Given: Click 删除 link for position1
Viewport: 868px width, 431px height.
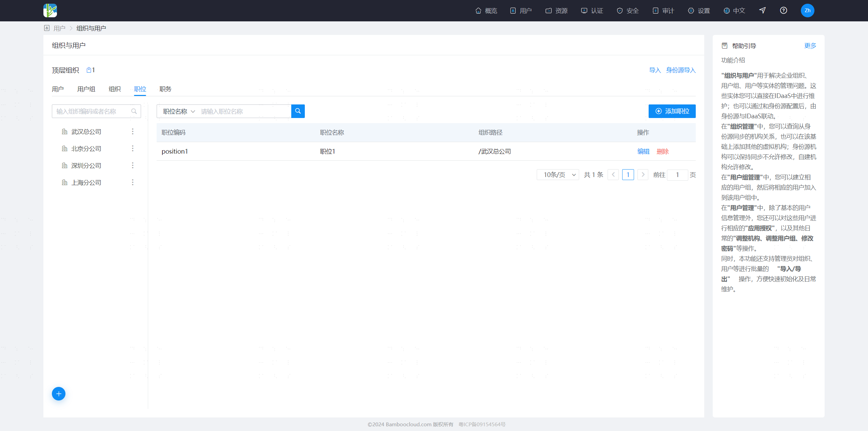Looking at the screenshot, I should 663,151.
